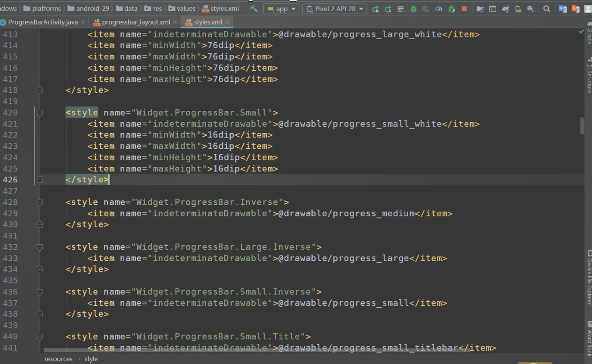Viewport: 592px width, 364px height.
Task: Click the user avatar icon in toolbar
Action: click(588, 9)
